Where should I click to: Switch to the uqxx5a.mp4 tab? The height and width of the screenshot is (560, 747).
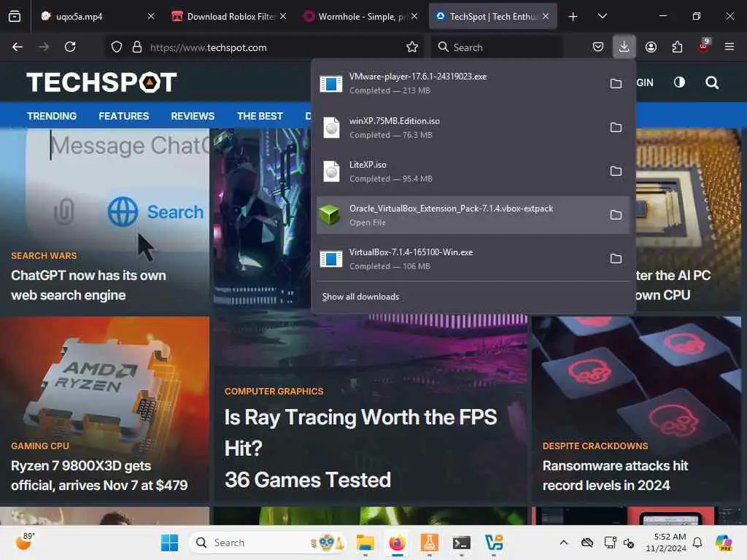point(94,17)
